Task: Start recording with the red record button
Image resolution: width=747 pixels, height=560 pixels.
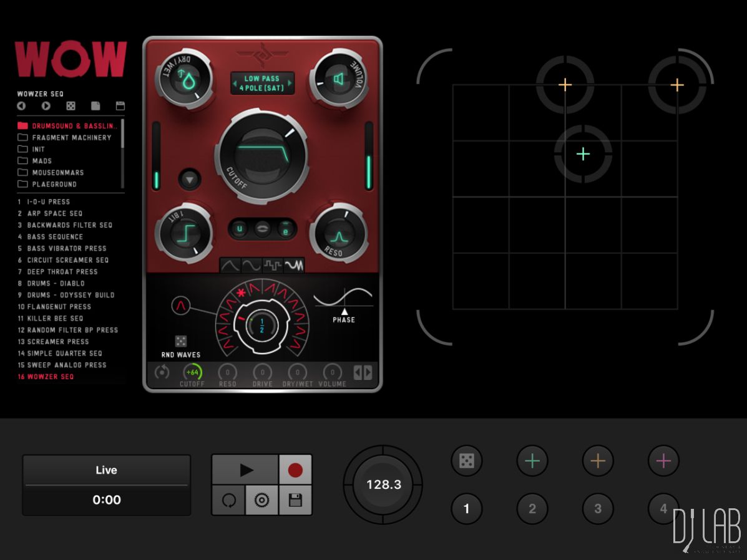Action: click(x=295, y=470)
